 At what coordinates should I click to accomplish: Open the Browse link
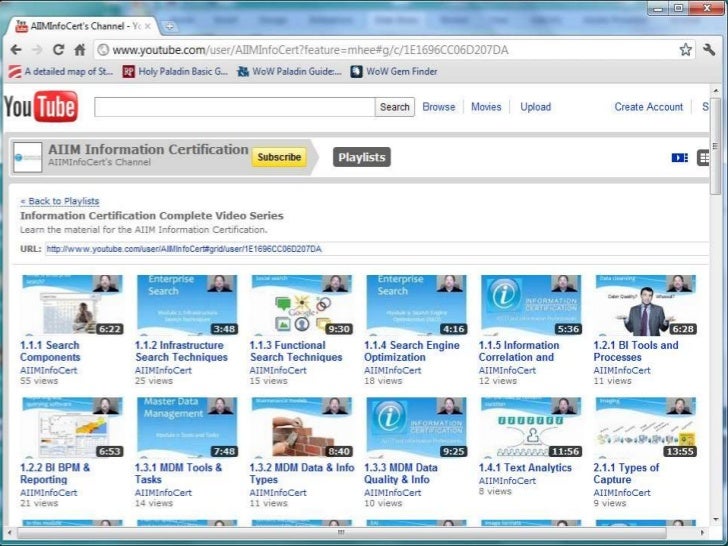tap(439, 107)
